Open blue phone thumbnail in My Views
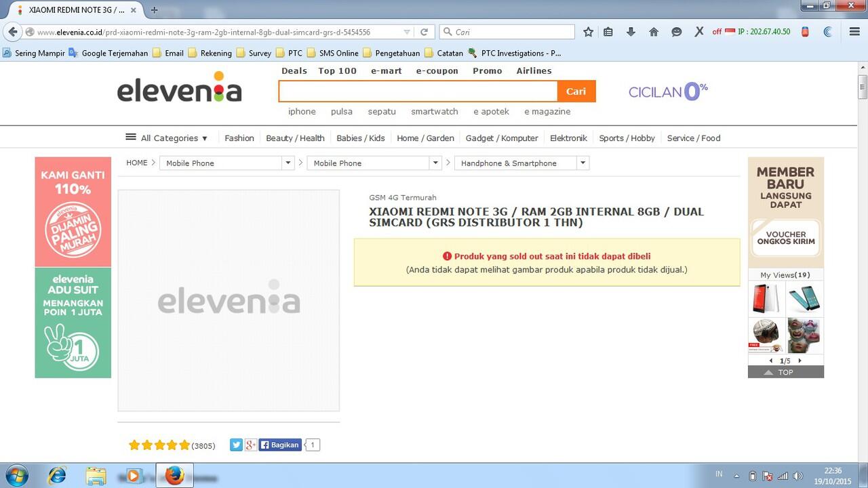 pyautogui.click(x=804, y=298)
